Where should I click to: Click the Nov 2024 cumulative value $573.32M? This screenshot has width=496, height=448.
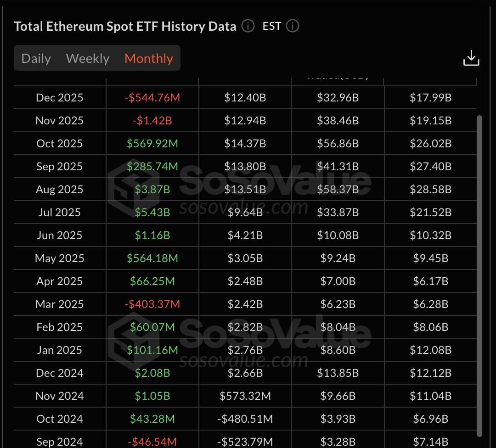coord(245,396)
